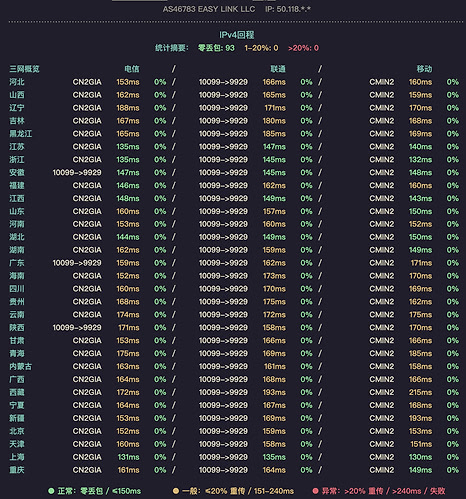Click 146ms 电信 latency in 福建 row
This screenshot has width=466, height=499.
128,185
